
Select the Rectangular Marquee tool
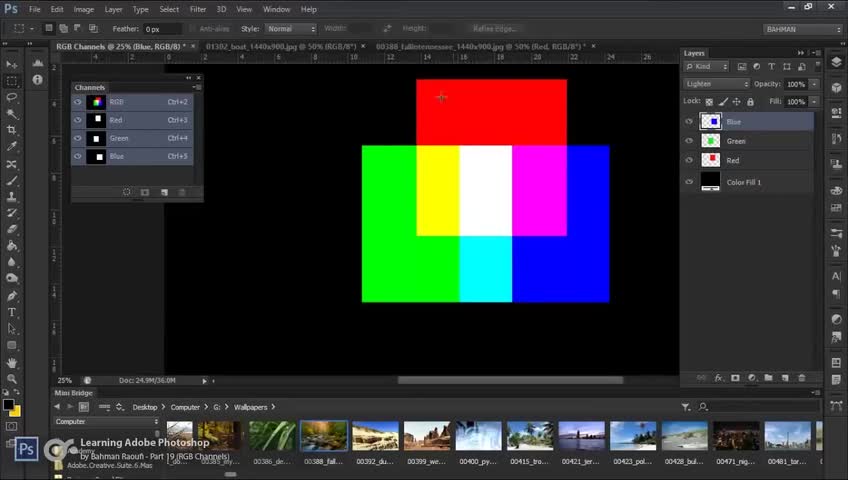[11, 81]
